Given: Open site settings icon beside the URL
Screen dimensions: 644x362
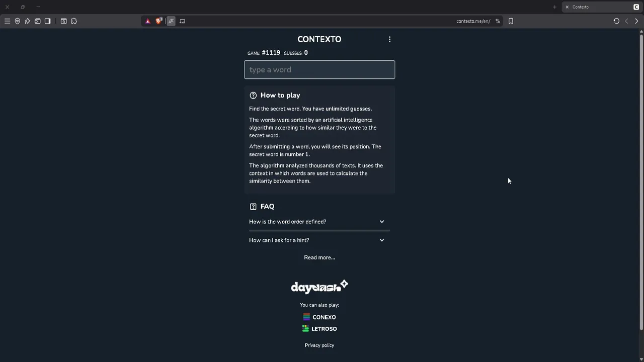Looking at the screenshot, I should pyautogui.click(x=498, y=21).
